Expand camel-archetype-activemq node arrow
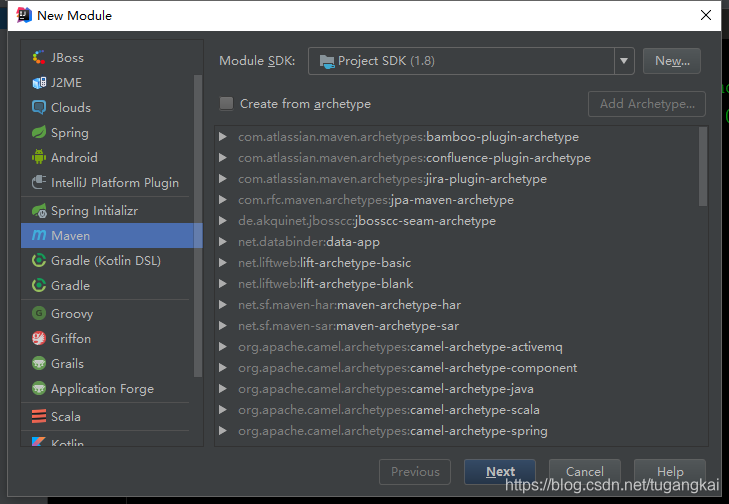The height and width of the screenshot is (504, 729). [x=223, y=346]
